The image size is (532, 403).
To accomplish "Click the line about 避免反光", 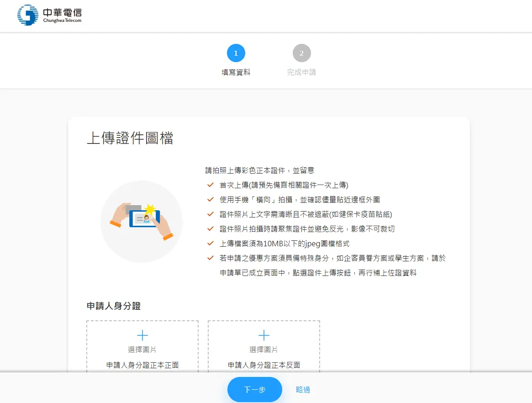I will point(307,229).
